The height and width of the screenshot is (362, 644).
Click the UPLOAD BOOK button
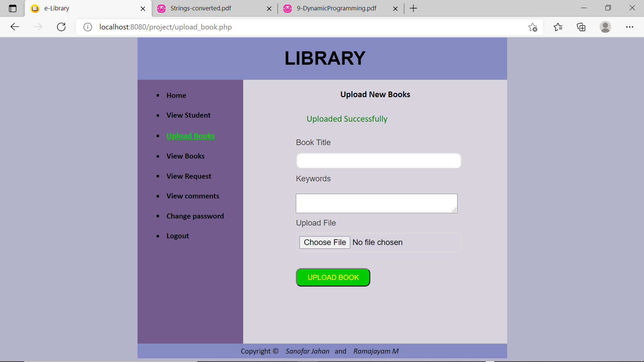[x=333, y=277]
